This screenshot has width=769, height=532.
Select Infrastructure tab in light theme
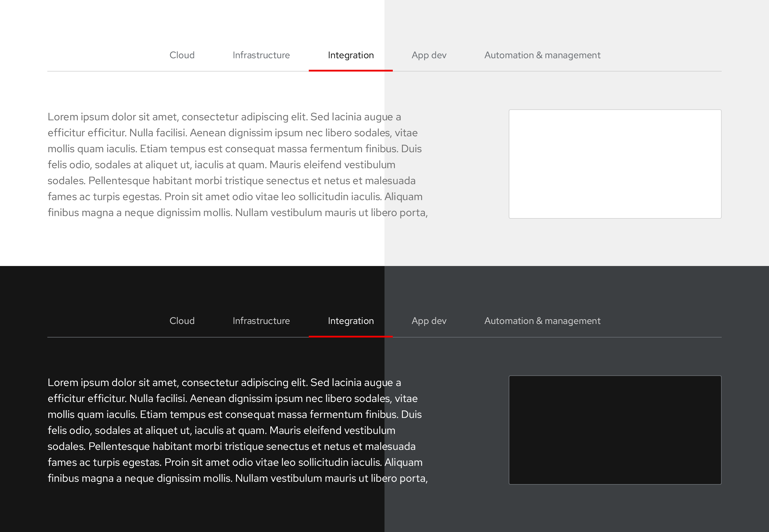261,55
